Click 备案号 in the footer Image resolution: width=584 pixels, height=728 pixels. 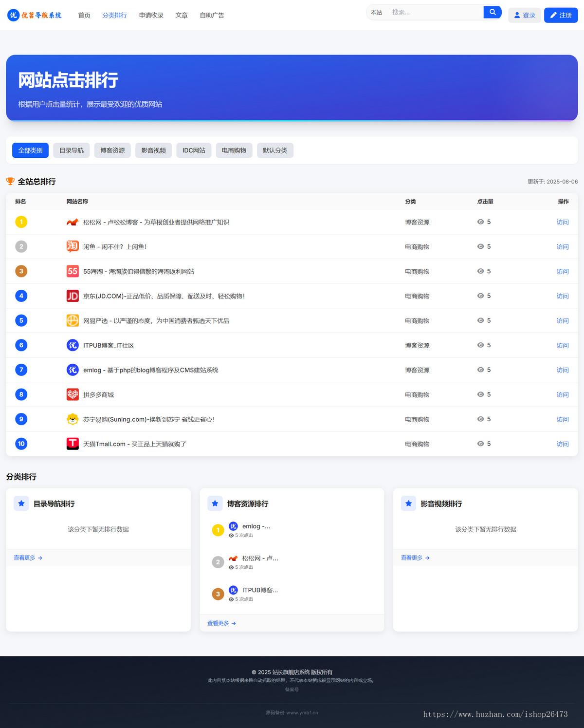292,690
